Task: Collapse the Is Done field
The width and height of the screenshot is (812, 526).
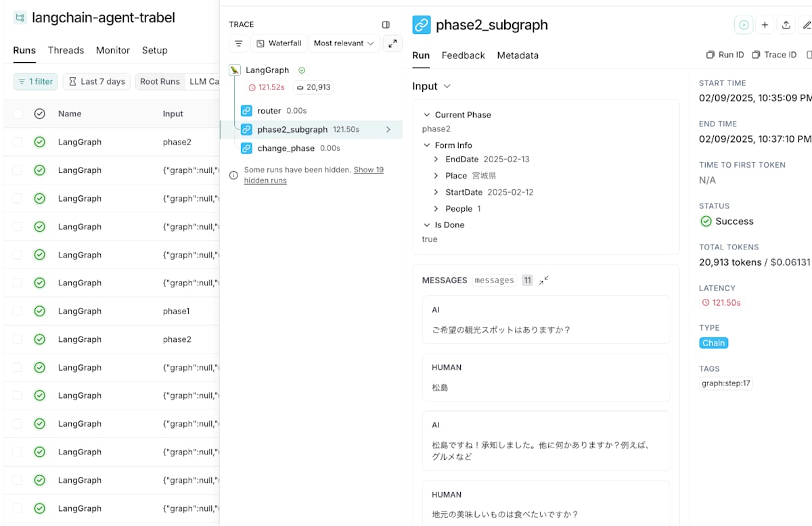Action: click(427, 225)
